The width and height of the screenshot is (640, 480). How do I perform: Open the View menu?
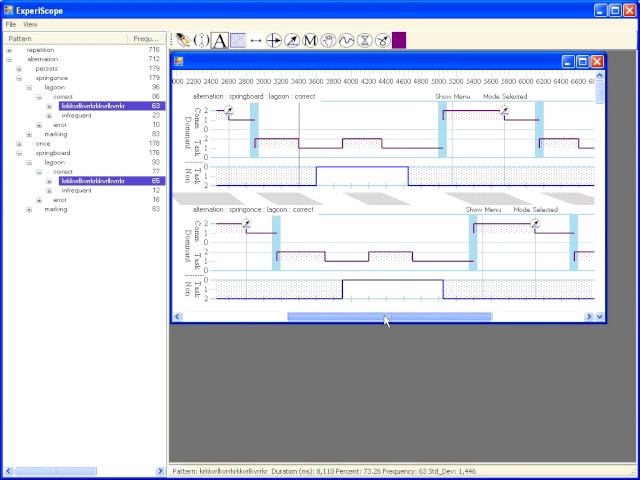pos(30,24)
